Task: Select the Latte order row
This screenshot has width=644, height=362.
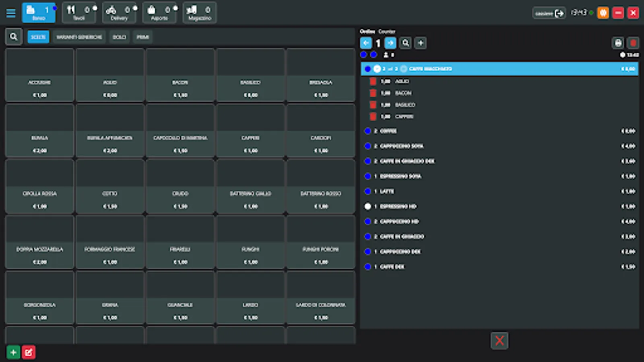Action: [x=500, y=191]
